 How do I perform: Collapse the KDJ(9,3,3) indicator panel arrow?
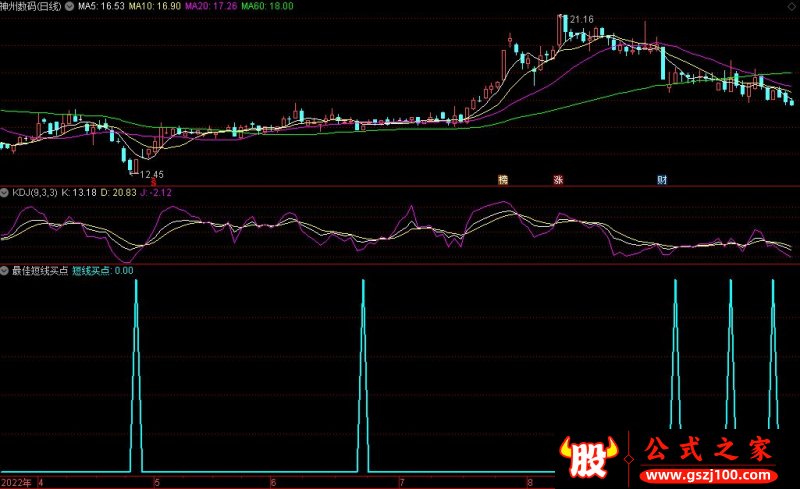[5, 192]
